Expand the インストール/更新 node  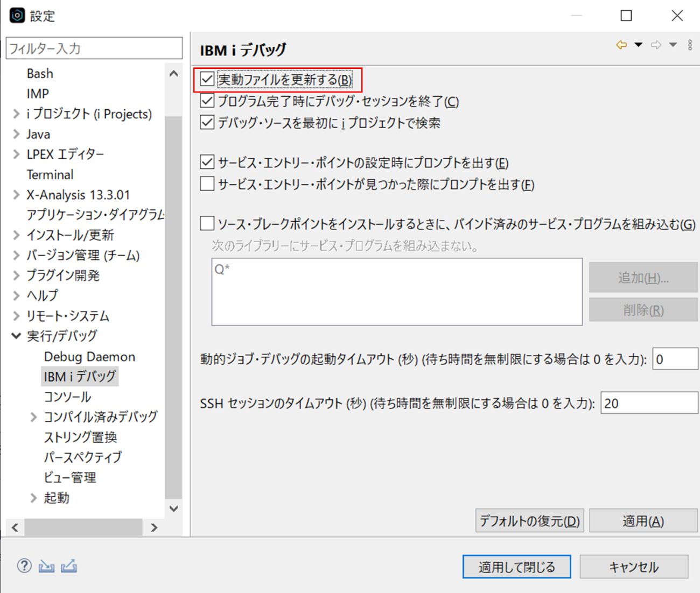coord(16,235)
